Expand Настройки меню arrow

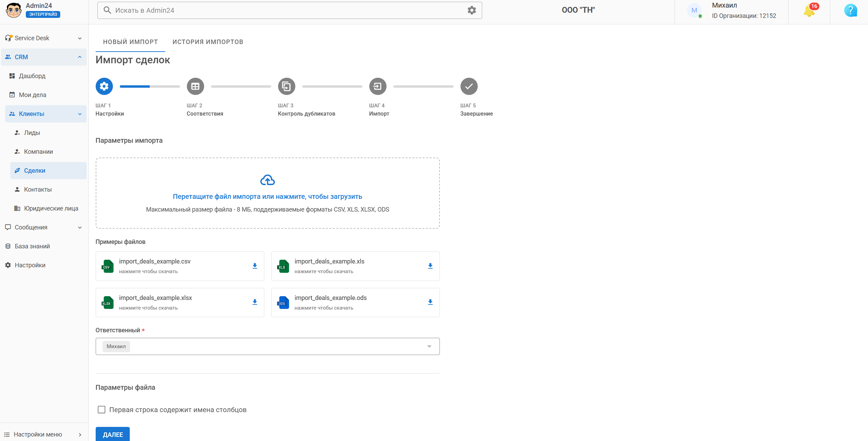click(80, 434)
